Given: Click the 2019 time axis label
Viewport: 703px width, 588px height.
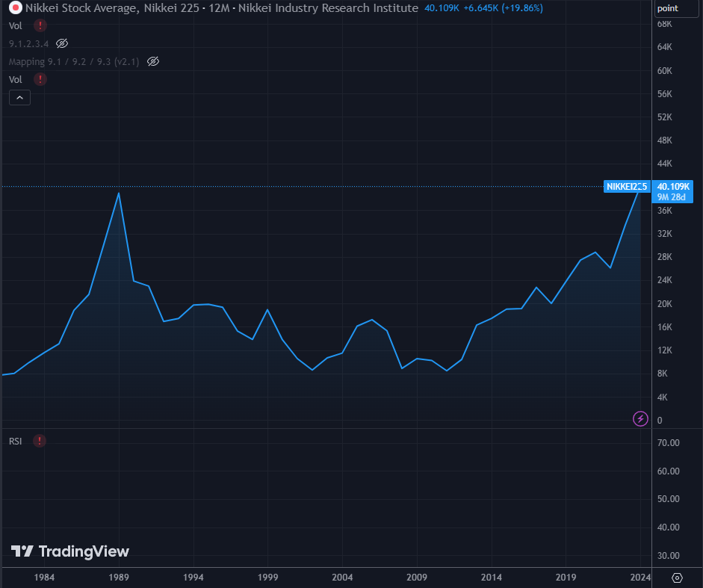Looking at the screenshot, I should coord(566,578).
